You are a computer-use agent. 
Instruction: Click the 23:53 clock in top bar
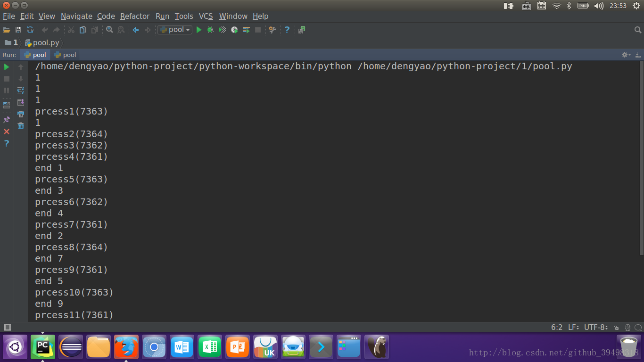click(x=618, y=6)
